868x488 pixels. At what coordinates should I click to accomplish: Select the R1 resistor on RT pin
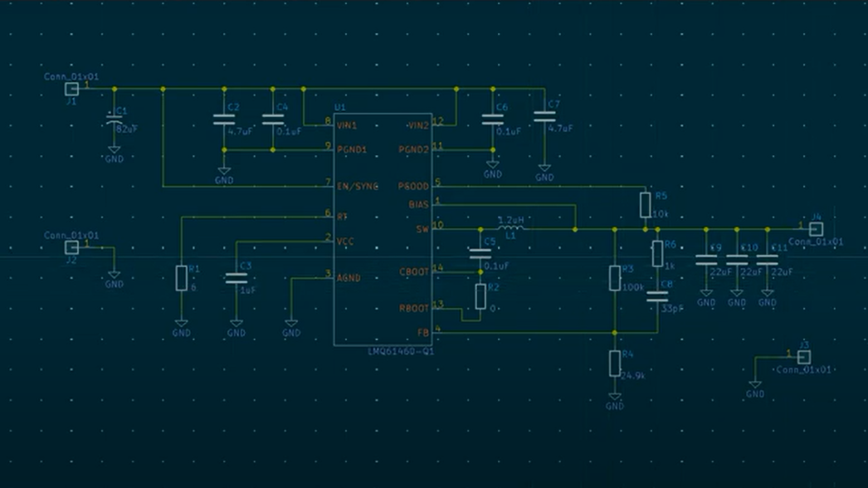(181, 278)
